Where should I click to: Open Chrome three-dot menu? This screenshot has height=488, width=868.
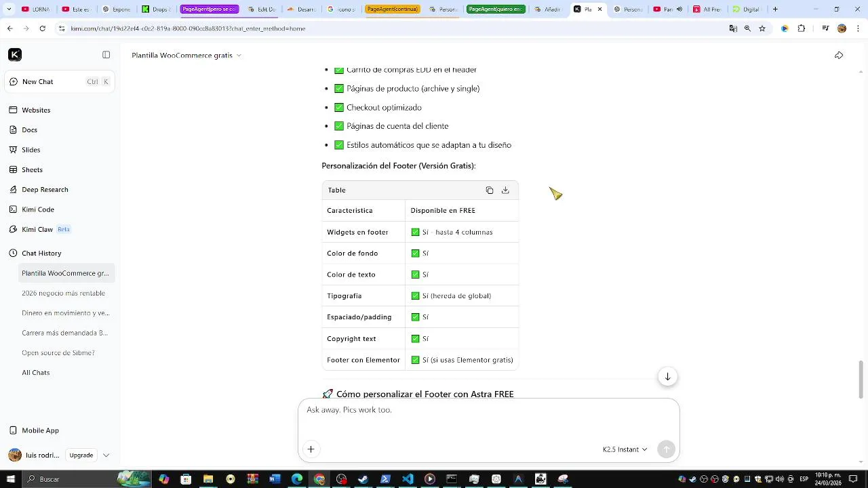[x=859, y=28]
